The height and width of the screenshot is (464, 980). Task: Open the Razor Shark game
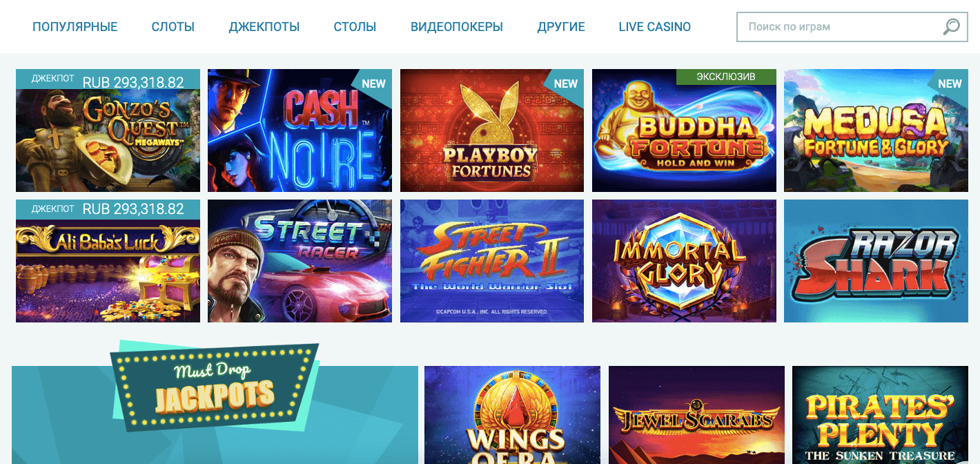[876, 261]
